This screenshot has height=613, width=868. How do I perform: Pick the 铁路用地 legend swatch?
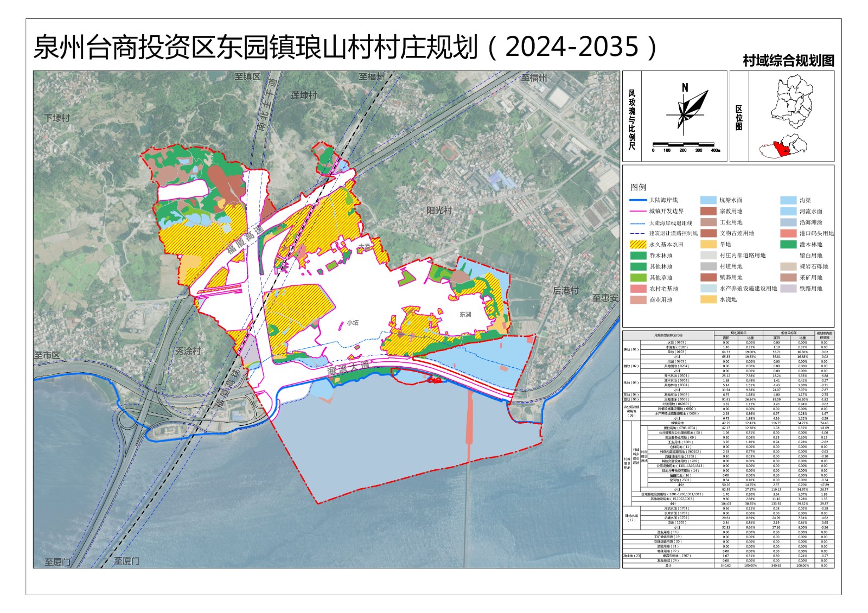pyautogui.click(x=788, y=289)
